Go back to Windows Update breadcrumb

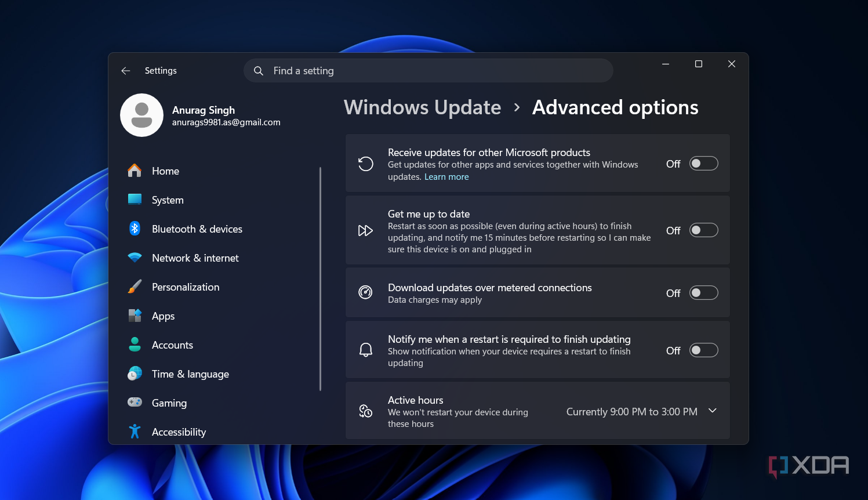click(x=422, y=107)
